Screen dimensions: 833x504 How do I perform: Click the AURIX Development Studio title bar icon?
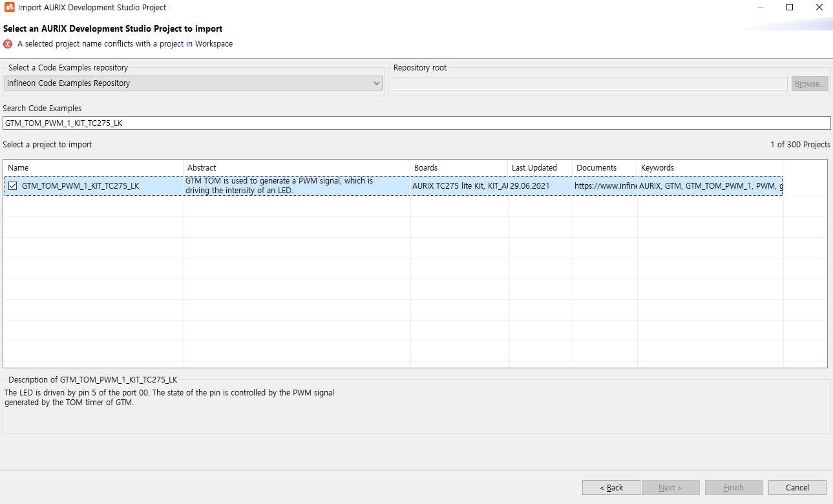(10, 8)
